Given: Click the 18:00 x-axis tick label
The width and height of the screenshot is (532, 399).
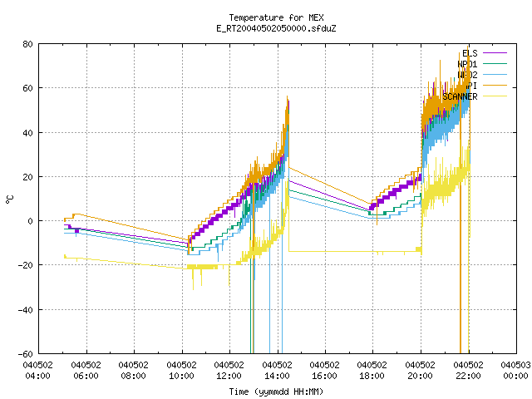Looking at the screenshot, I should point(372,376).
